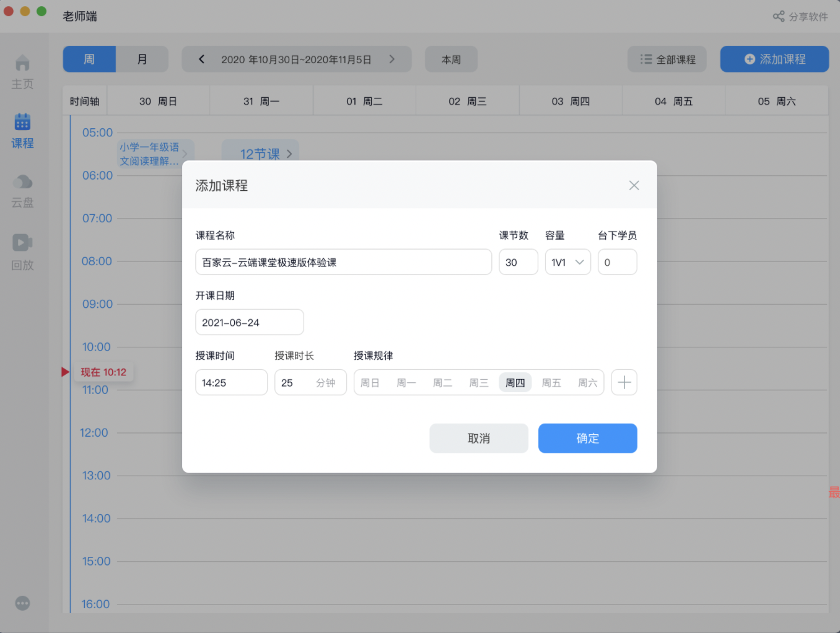Add another schedule rule with plus button
The image size is (840, 633).
[624, 382]
